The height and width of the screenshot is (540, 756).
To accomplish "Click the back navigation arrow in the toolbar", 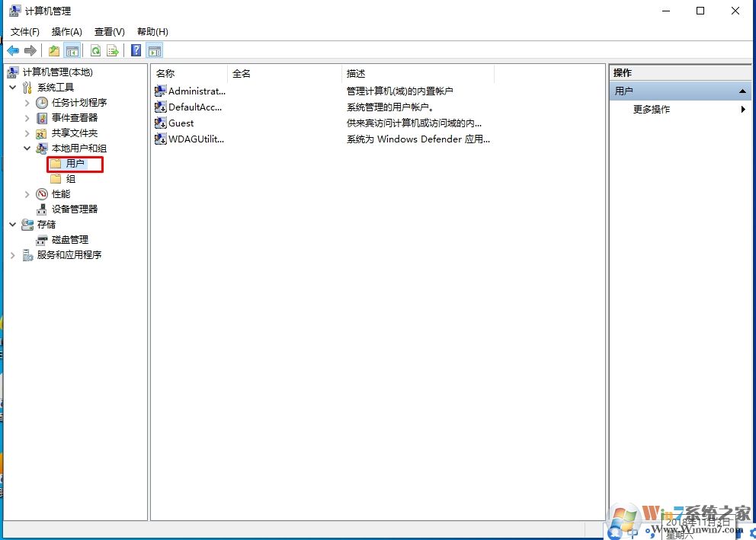I will [x=12, y=50].
